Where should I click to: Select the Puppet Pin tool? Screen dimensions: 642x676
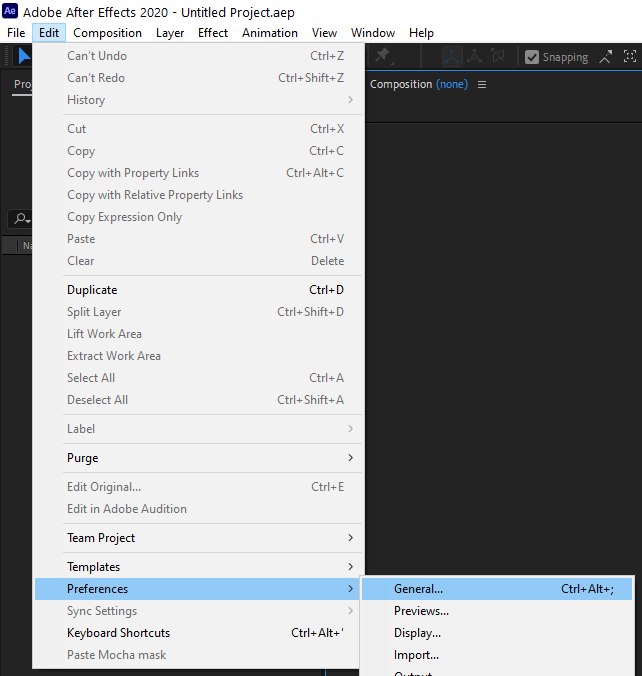383,56
